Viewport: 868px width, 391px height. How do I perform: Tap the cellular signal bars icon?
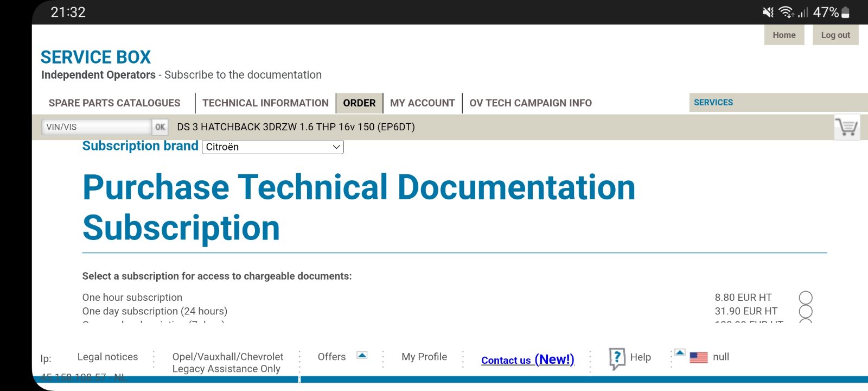click(803, 12)
